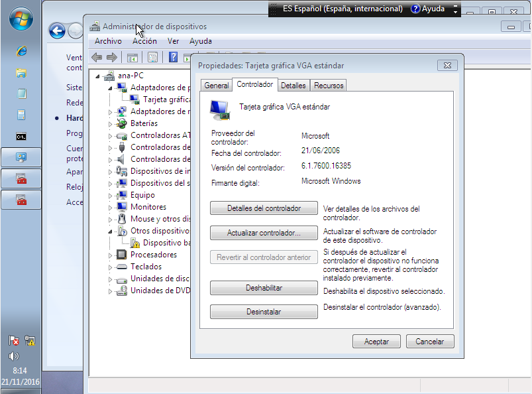Click the Desinstalar button
This screenshot has width=532, height=394.
[264, 312]
